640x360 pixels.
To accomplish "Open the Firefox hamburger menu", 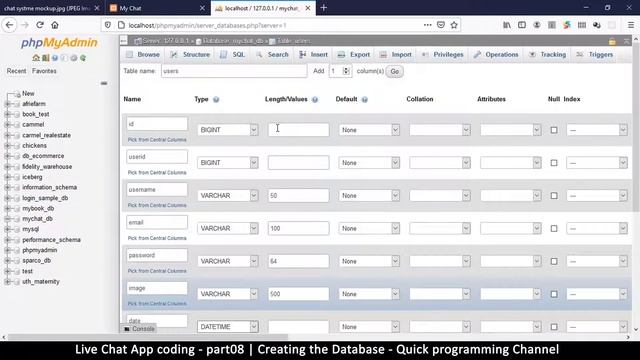I will pyautogui.click(x=631, y=25).
